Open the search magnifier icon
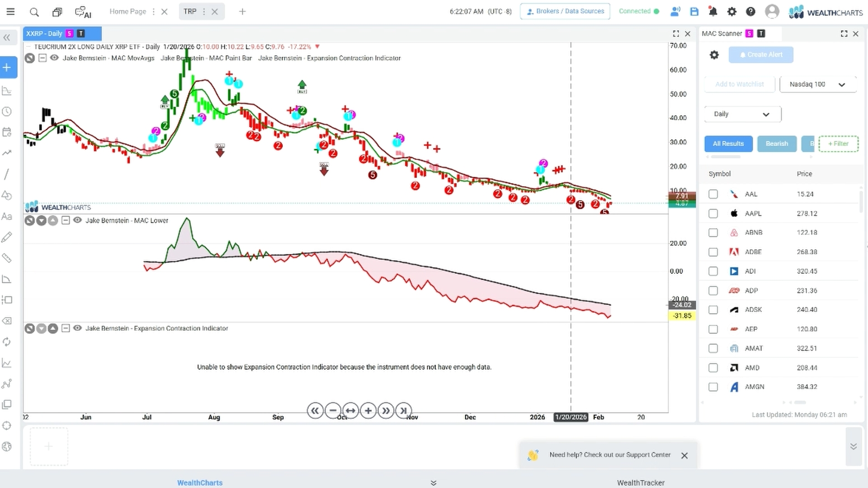Image resolution: width=868 pixels, height=488 pixels. tap(34, 12)
